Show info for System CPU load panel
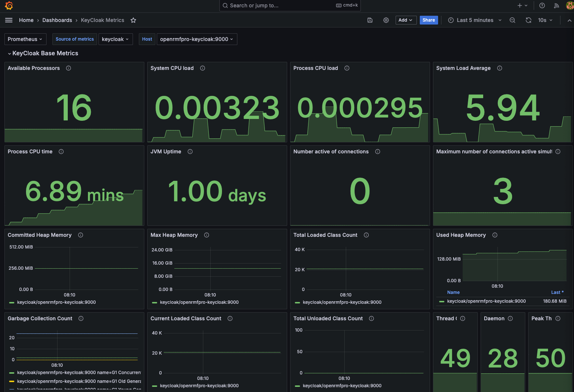Screen dimensions: 574x392 (x=203, y=68)
